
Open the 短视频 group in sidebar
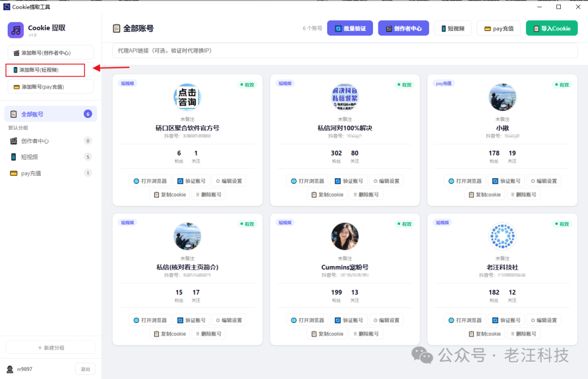coord(51,157)
